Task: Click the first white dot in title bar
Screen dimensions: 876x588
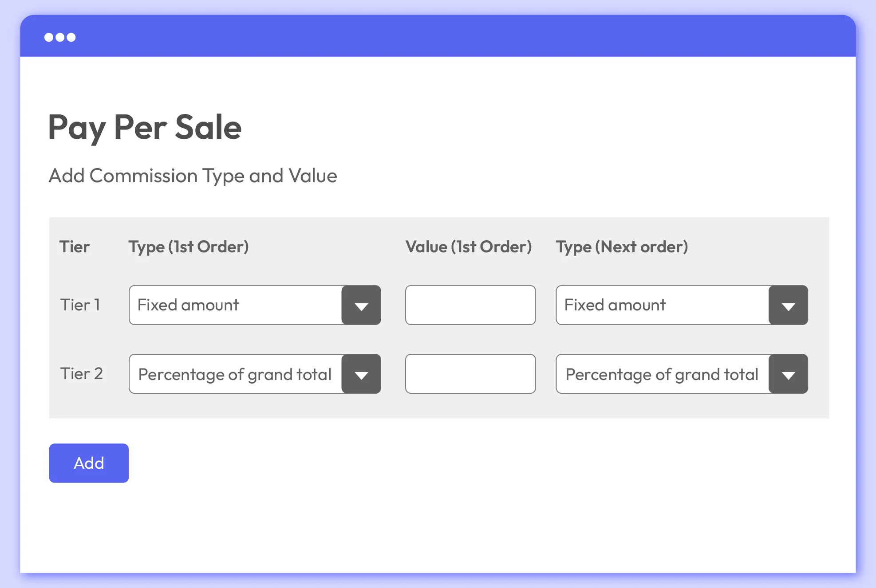Action: 49,37
